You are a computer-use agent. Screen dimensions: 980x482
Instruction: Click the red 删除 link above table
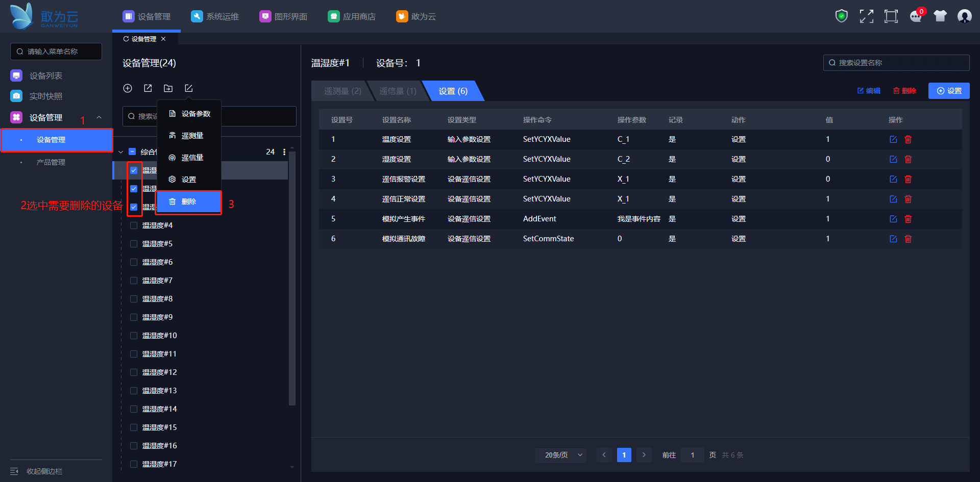tap(904, 91)
